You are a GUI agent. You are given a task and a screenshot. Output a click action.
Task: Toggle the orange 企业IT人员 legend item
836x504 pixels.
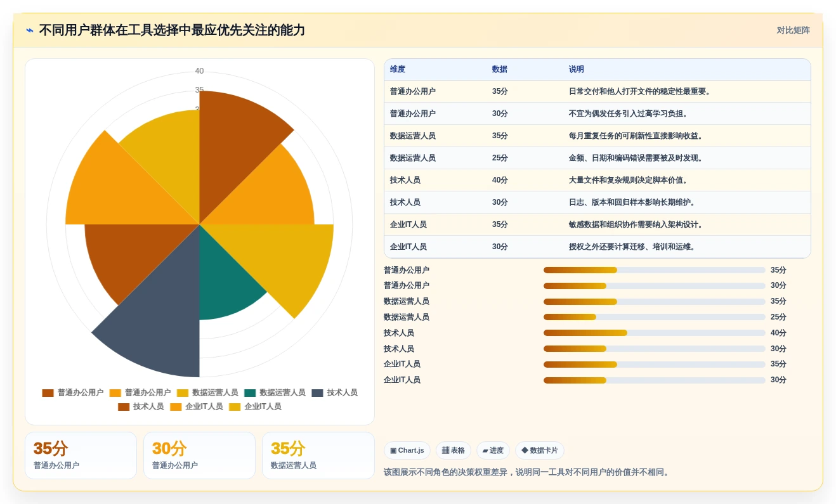coord(197,407)
